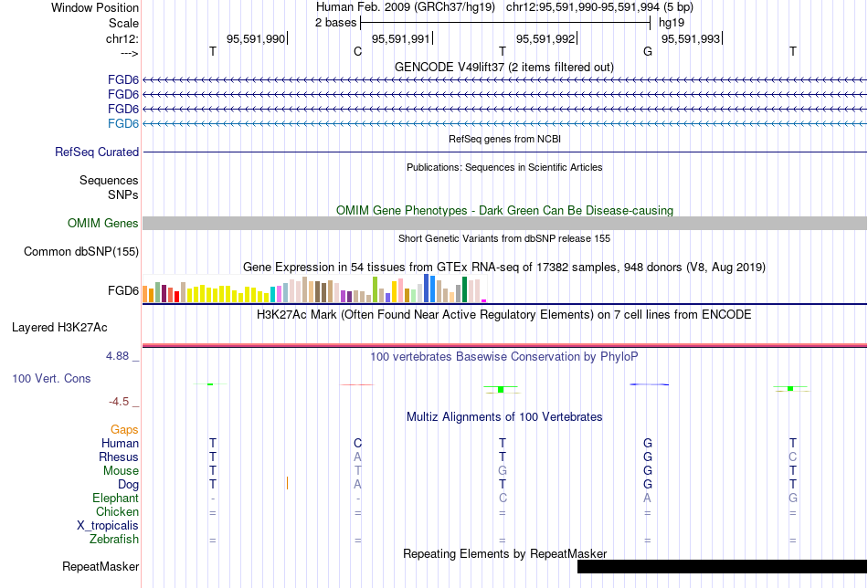The width and height of the screenshot is (868, 588).
Task: Click the A base in the Dog row
Action: click(357, 485)
